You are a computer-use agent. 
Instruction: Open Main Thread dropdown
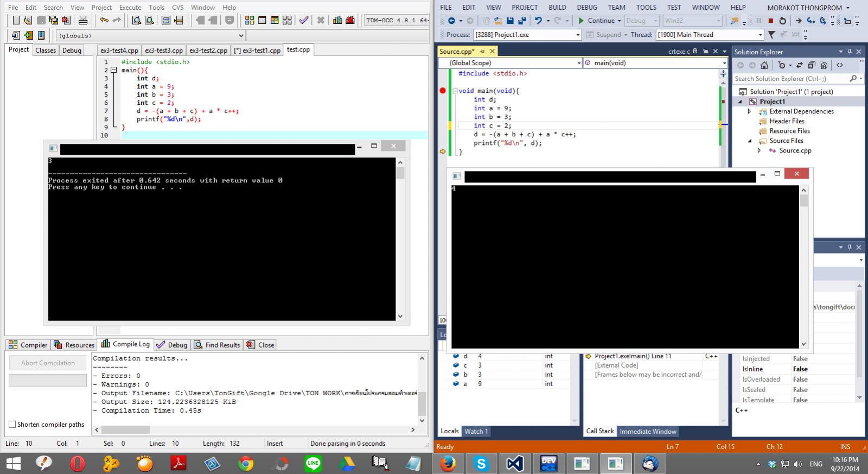(x=760, y=35)
